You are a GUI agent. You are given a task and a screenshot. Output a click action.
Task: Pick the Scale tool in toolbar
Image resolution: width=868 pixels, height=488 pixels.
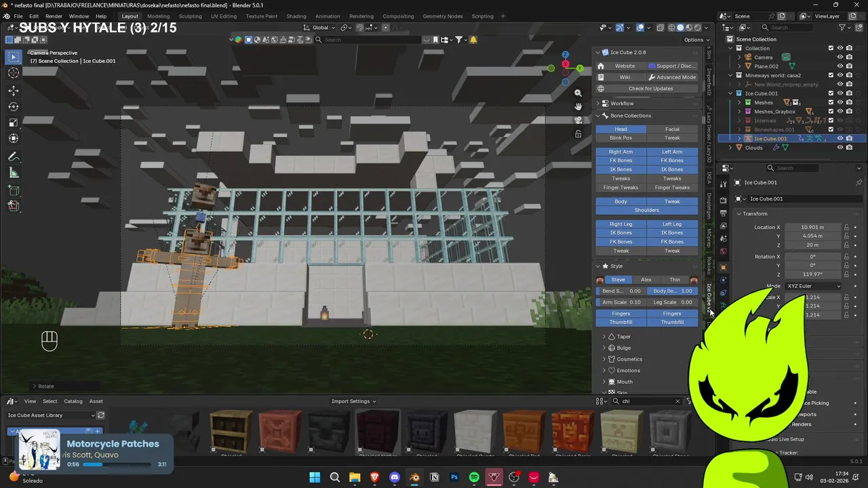[14, 123]
